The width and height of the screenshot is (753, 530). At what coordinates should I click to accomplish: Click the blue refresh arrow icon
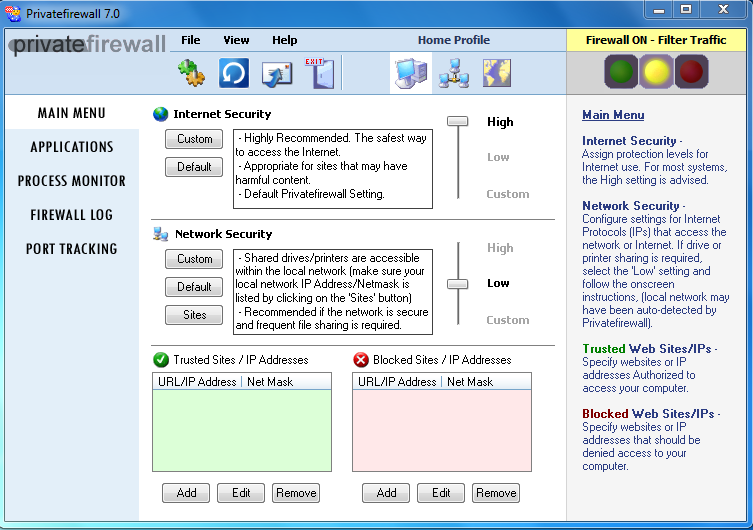pos(234,73)
